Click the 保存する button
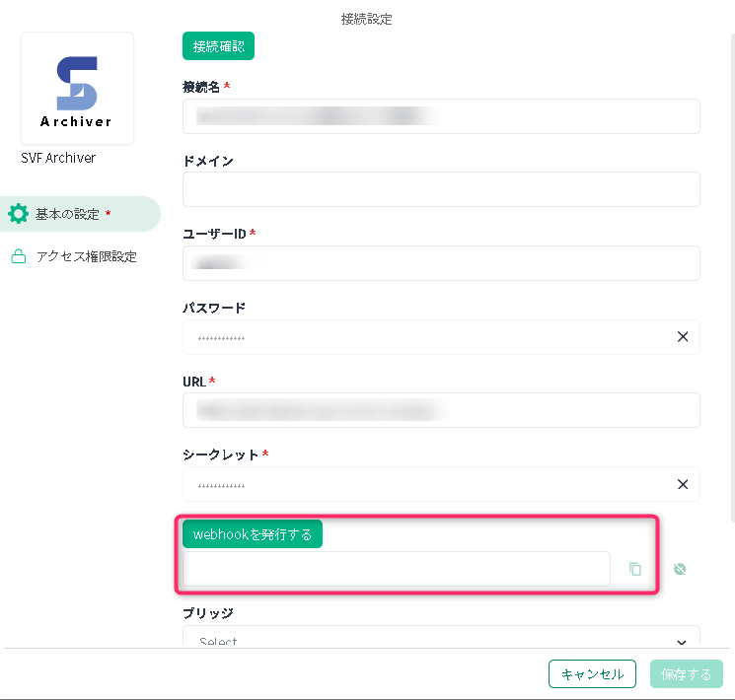735x700 pixels. (x=687, y=674)
